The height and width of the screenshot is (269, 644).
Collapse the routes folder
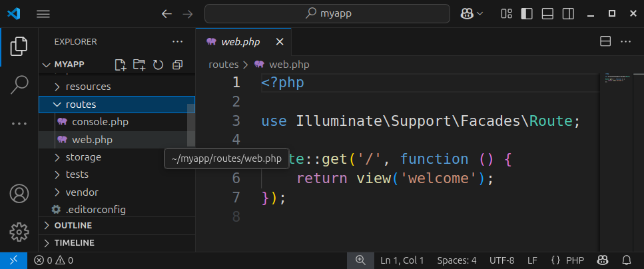117,105
